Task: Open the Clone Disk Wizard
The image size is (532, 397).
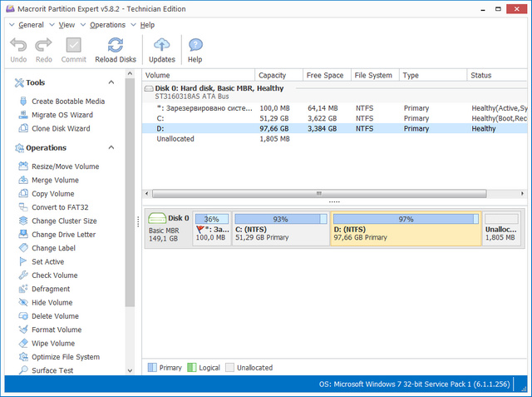Action: point(61,129)
